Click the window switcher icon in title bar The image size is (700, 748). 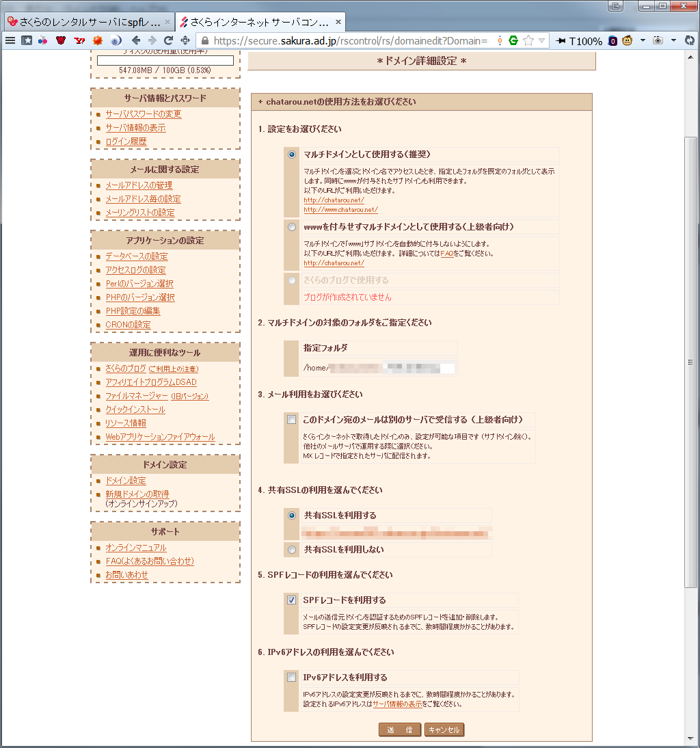(x=616, y=6)
